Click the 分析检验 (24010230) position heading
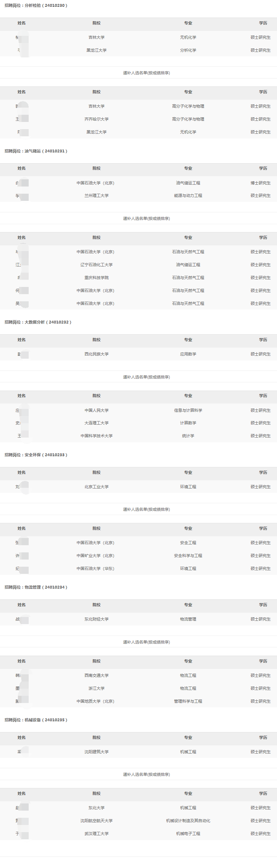Screen dimensions: 277x868 coord(36,5)
